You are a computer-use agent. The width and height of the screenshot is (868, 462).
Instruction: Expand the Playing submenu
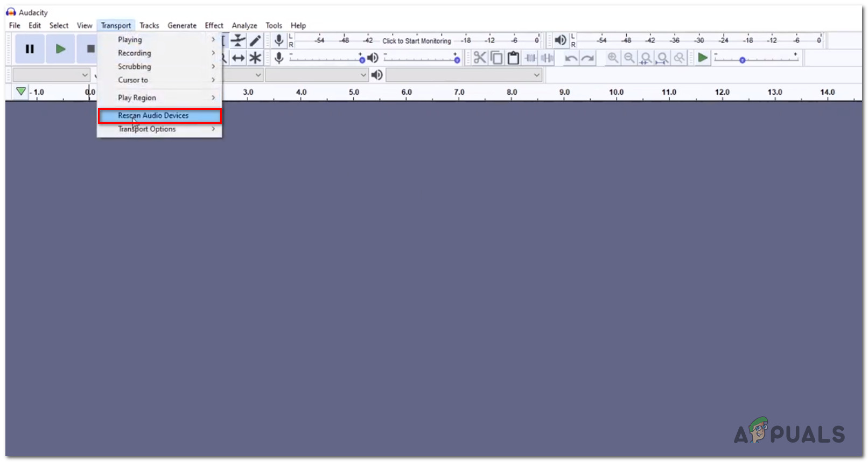coord(159,39)
